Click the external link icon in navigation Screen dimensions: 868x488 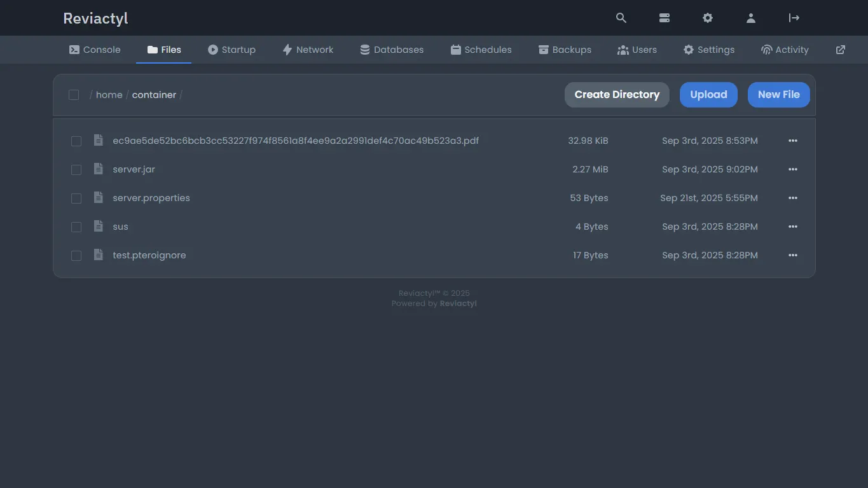pos(841,50)
